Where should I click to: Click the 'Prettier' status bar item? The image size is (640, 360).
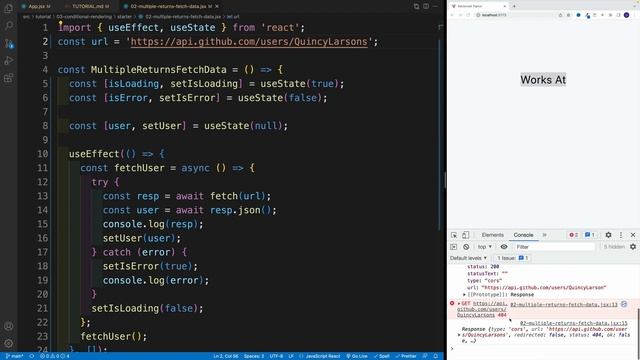406,356
